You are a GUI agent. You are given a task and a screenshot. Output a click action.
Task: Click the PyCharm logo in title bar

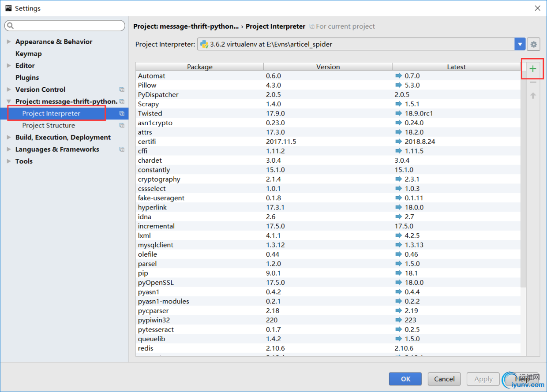(8, 8)
